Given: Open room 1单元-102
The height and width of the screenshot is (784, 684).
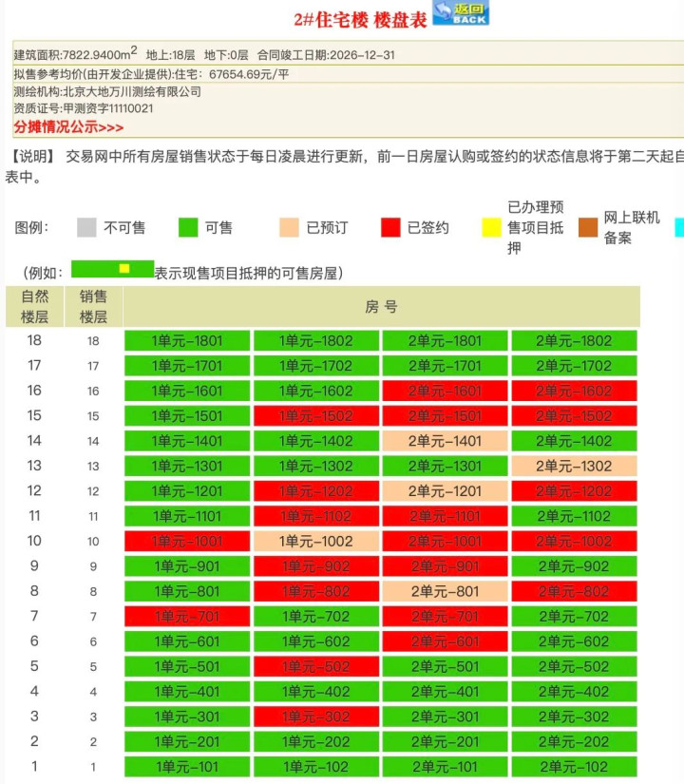Looking at the screenshot, I should coord(316,767).
